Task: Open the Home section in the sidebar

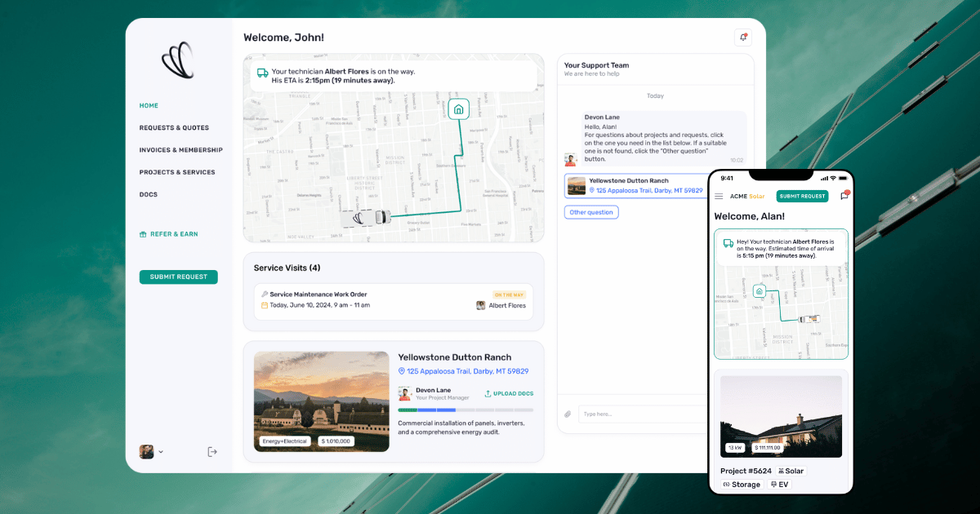Action: tap(149, 105)
